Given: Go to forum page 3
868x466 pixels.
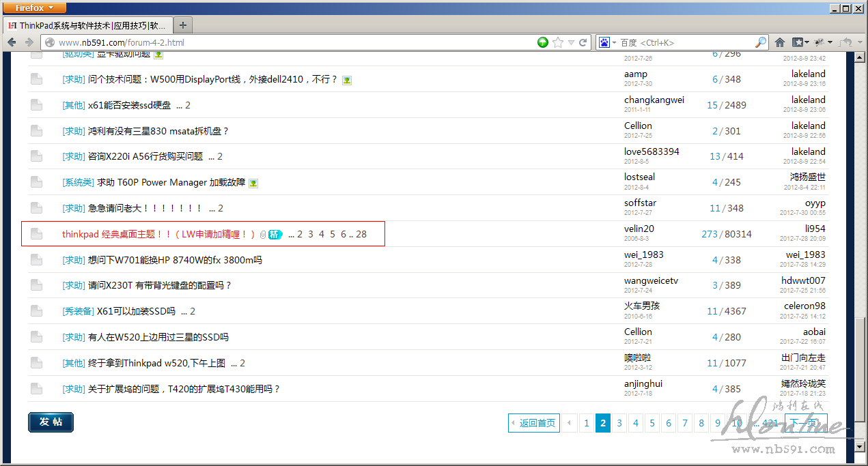Looking at the screenshot, I should 619,423.
